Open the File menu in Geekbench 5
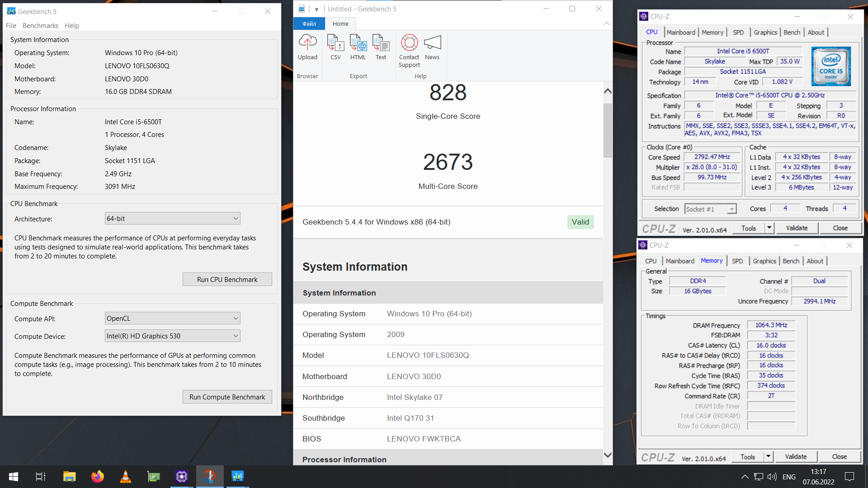This screenshot has height=488, width=868. (11, 26)
